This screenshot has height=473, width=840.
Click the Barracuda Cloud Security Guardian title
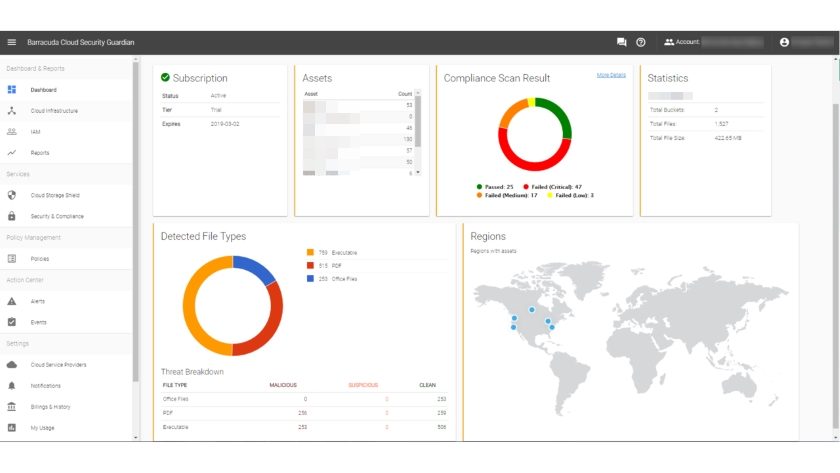click(x=81, y=42)
